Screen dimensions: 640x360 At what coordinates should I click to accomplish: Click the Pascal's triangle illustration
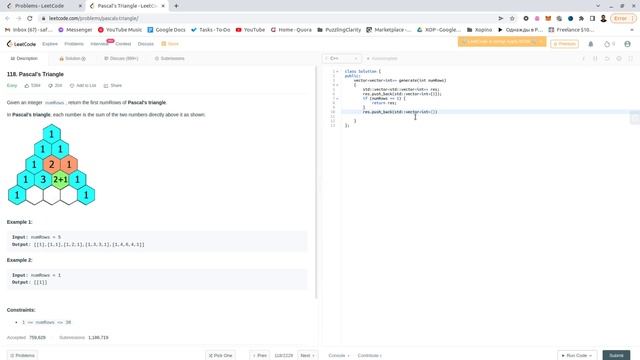[51, 164]
